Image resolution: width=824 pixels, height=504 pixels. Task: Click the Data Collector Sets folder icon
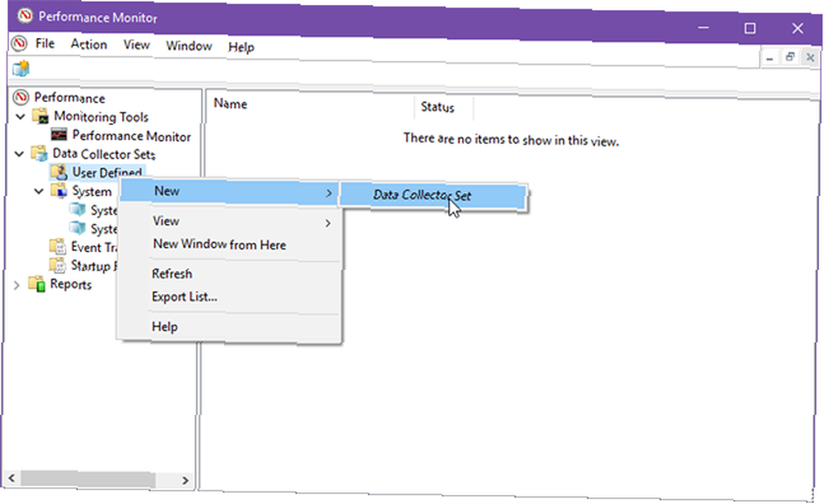40,153
